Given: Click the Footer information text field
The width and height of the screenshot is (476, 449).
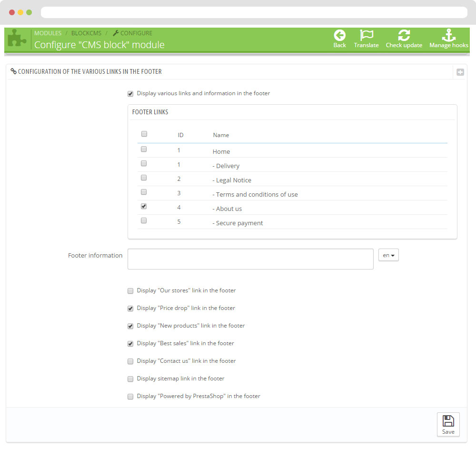Looking at the screenshot, I should tap(250, 259).
